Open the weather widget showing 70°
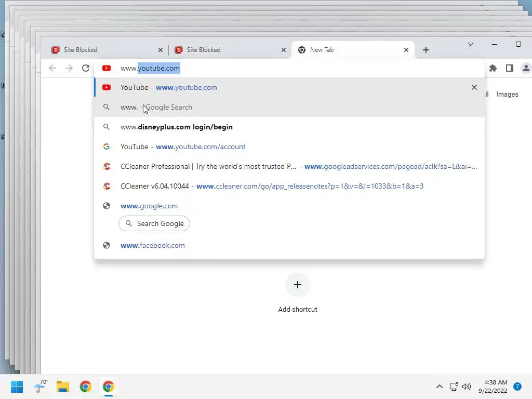The image size is (532, 399). [x=41, y=386]
